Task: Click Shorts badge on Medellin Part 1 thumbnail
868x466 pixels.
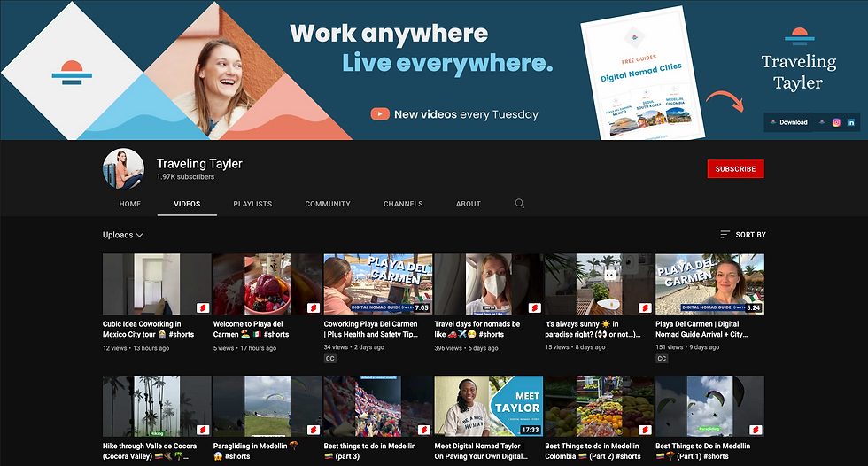Action: coord(756,430)
